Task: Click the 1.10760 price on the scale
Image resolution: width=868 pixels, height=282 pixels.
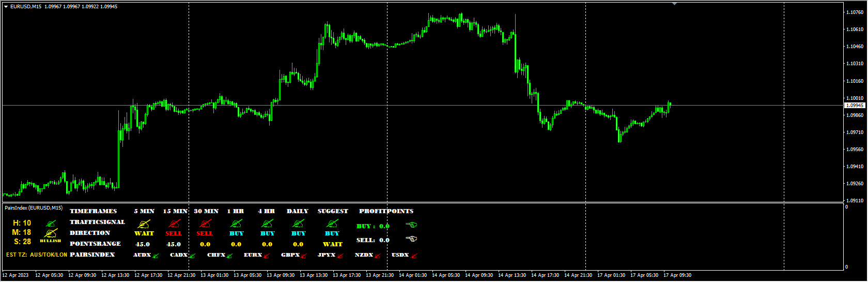Action: [855, 12]
